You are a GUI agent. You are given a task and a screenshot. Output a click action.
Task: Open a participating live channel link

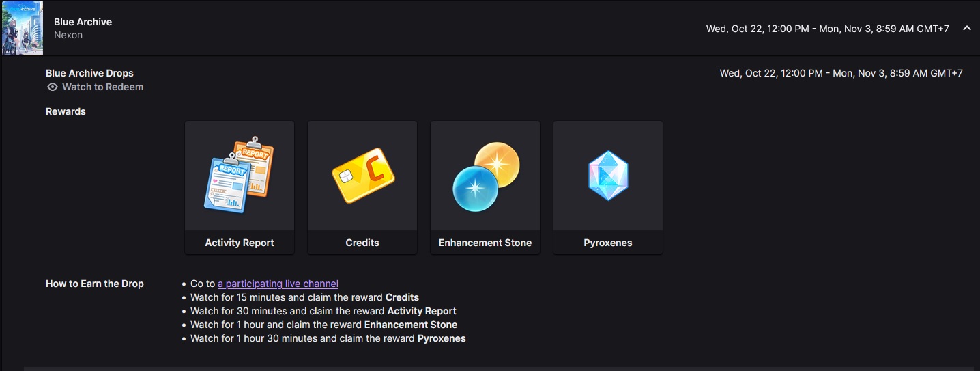click(278, 284)
